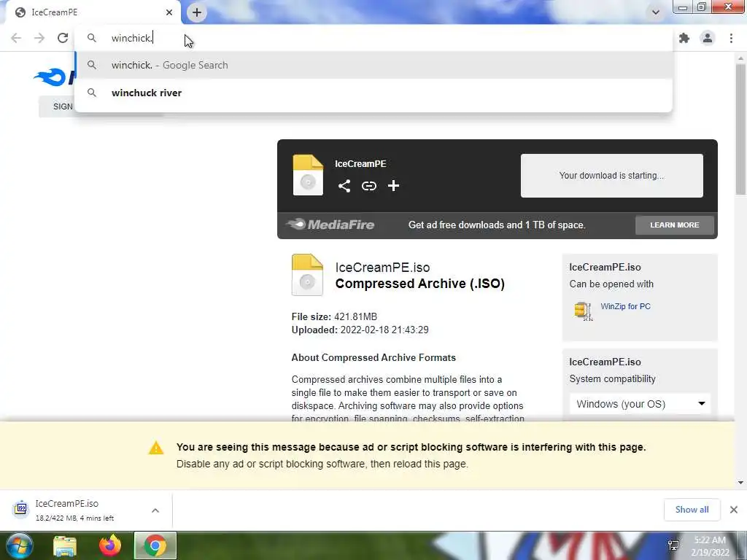Viewport: 747px width, 560px height.
Task: Click the MediaFire logo in the banner
Action: [x=330, y=225]
